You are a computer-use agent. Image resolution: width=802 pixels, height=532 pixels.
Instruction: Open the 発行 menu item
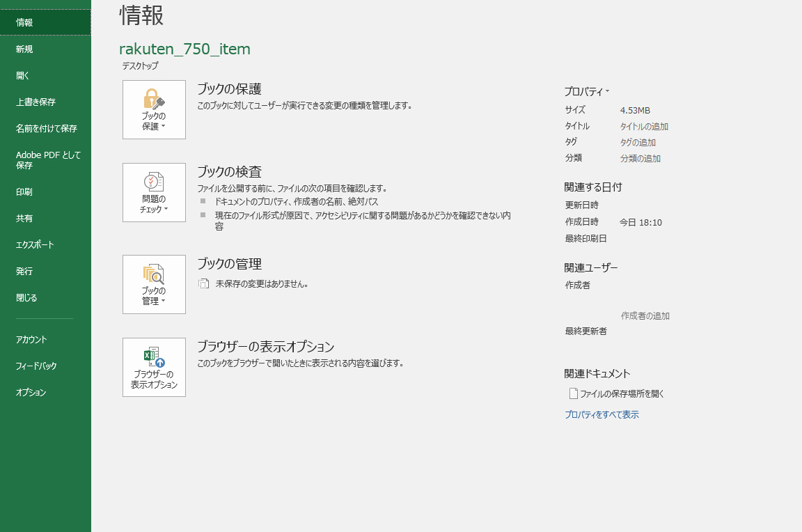[x=45, y=272]
